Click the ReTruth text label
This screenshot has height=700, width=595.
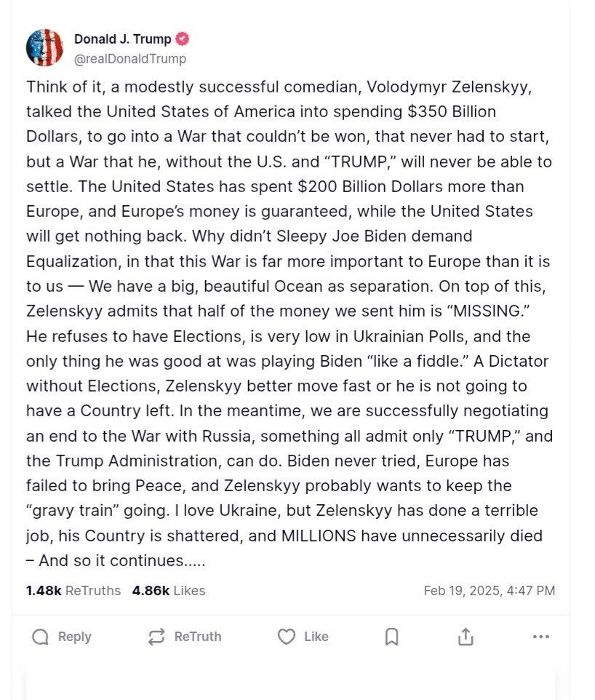coord(198,637)
